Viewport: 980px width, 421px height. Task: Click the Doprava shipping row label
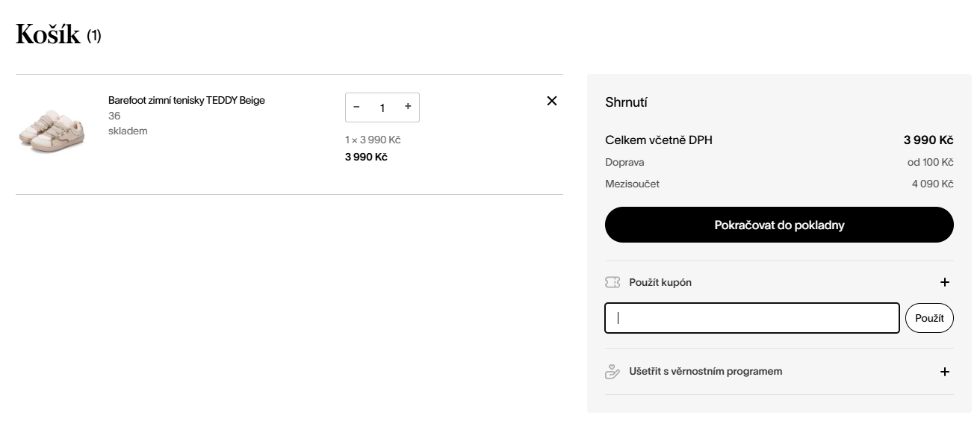[x=624, y=162]
